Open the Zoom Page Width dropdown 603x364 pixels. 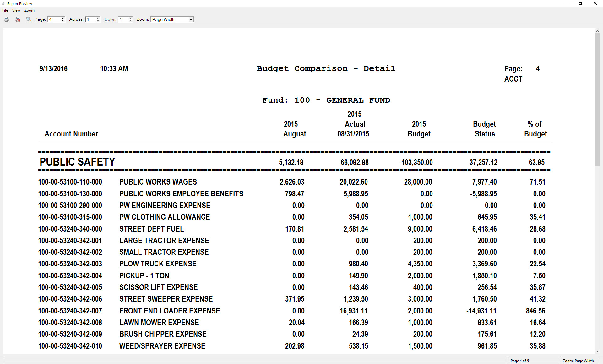191,19
